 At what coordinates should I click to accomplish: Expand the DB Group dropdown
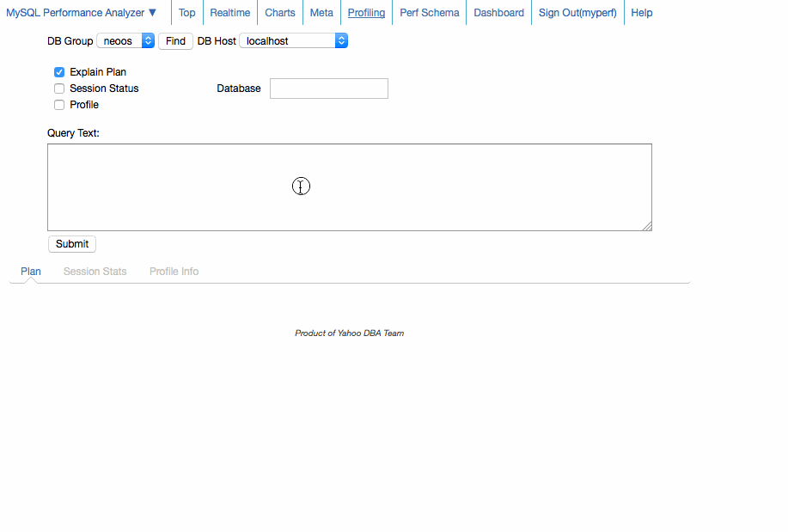pyautogui.click(x=125, y=41)
